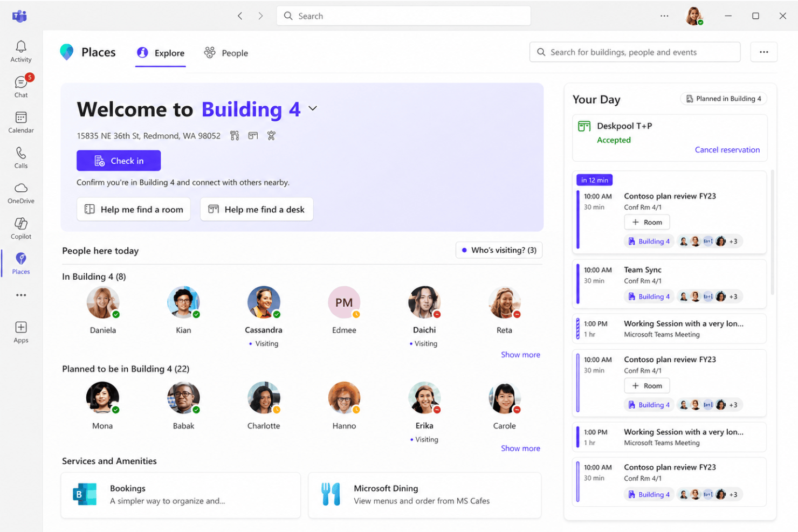Expand the Building 4 location dropdown
Image resolution: width=798 pixels, height=532 pixels.
(x=313, y=108)
